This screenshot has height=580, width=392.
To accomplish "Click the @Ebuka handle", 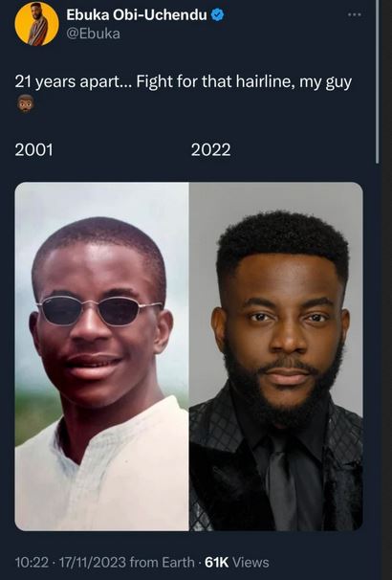I will 93,33.
